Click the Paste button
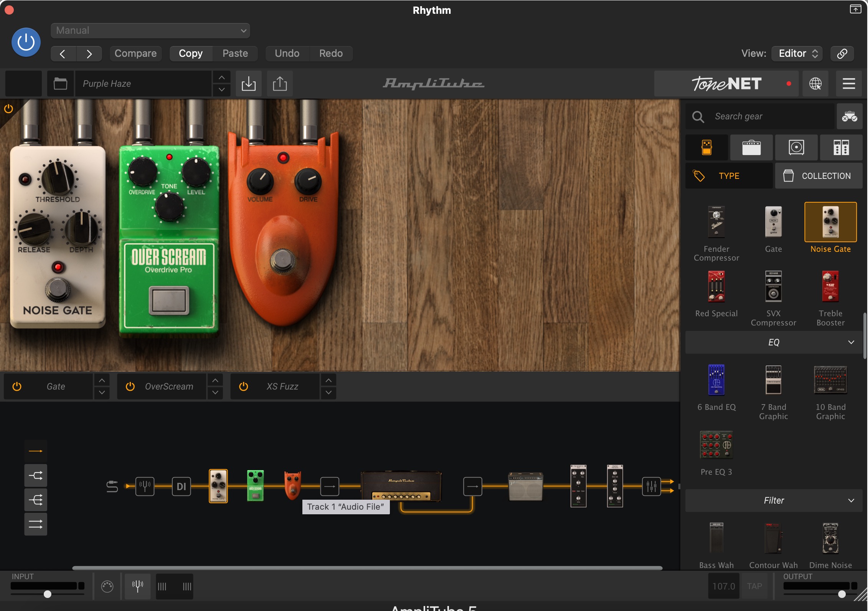868x611 pixels. 235,54
